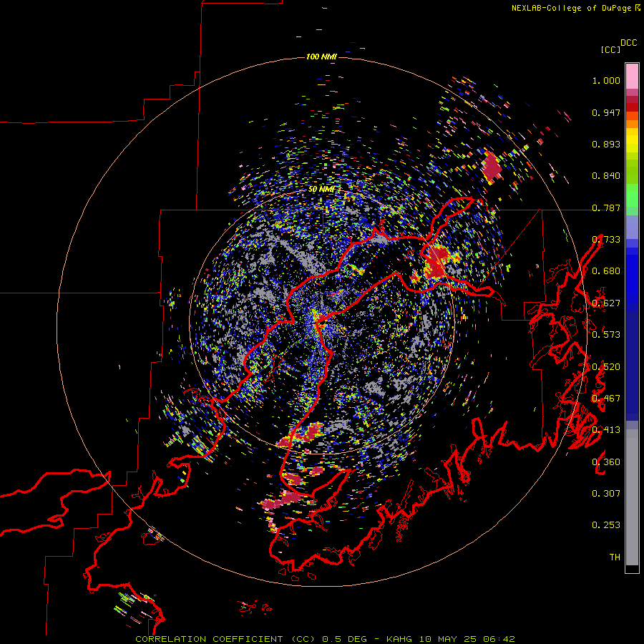The width and height of the screenshot is (644, 644).
Task: Select the 0.360 legend value
Action: [x=606, y=462]
